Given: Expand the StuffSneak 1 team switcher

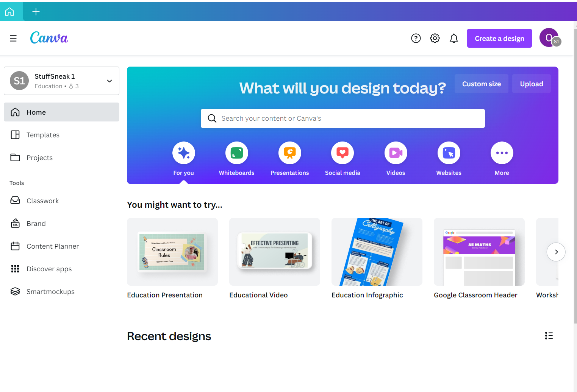Looking at the screenshot, I should (x=61, y=81).
